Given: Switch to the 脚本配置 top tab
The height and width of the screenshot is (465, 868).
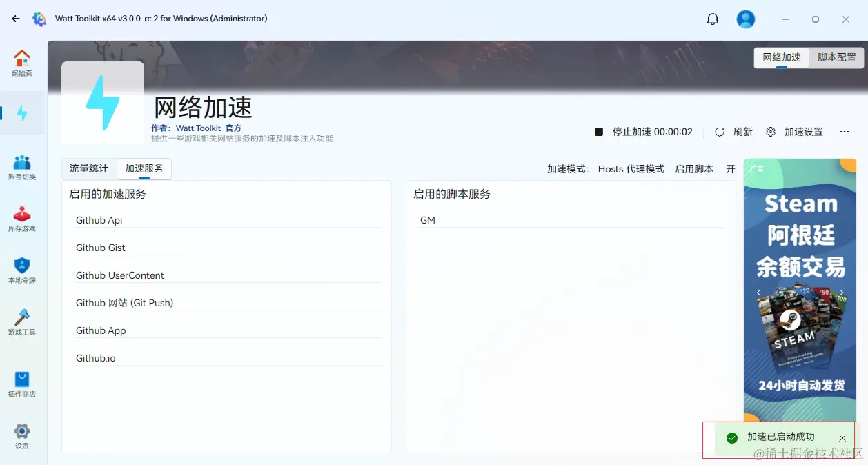Looking at the screenshot, I should (836, 57).
